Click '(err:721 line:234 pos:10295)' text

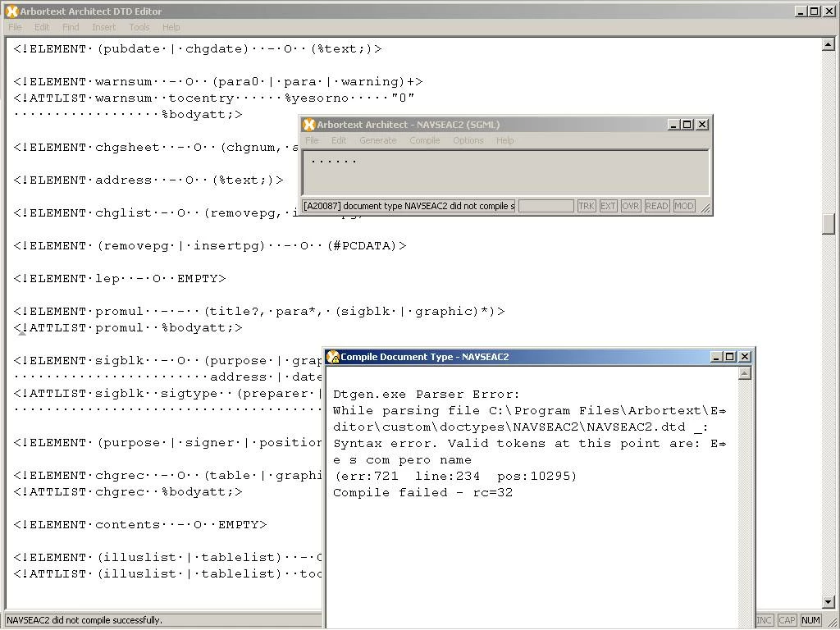[454, 477]
